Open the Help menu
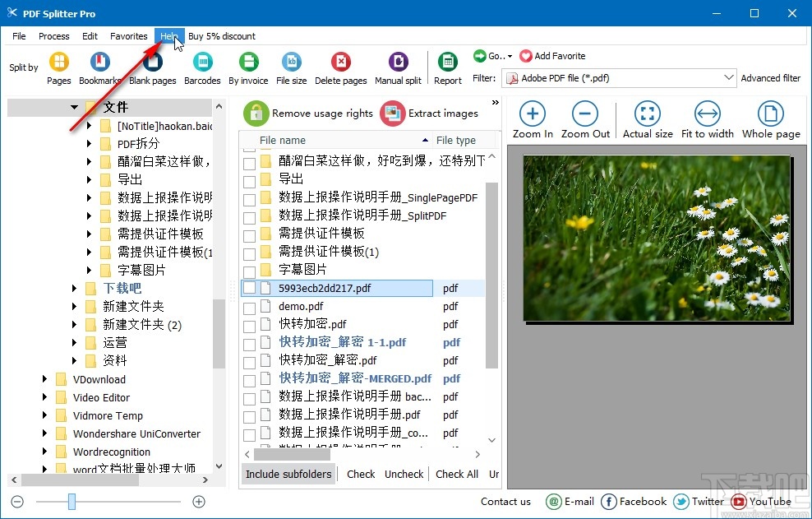Viewport: 812px width, 519px height. (169, 36)
